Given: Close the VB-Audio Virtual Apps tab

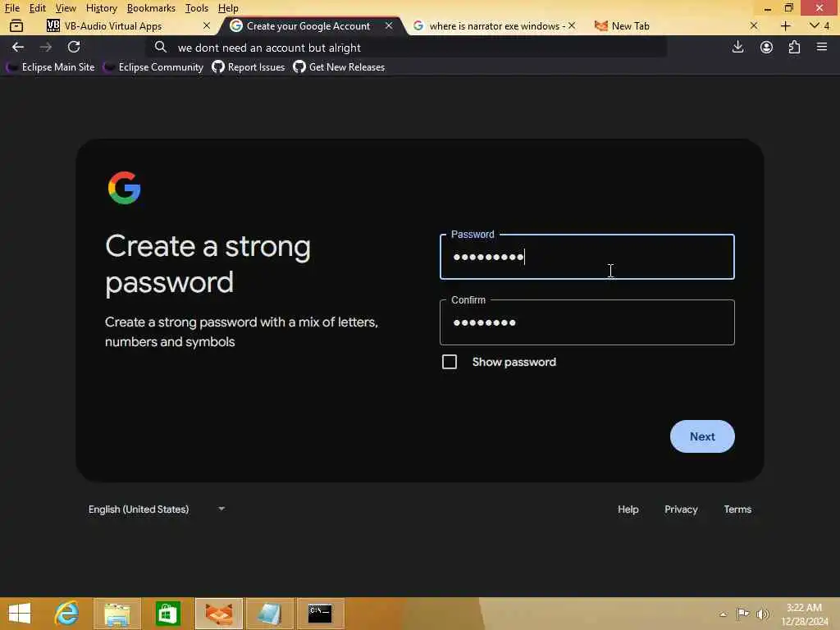Looking at the screenshot, I should pos(207,25).
